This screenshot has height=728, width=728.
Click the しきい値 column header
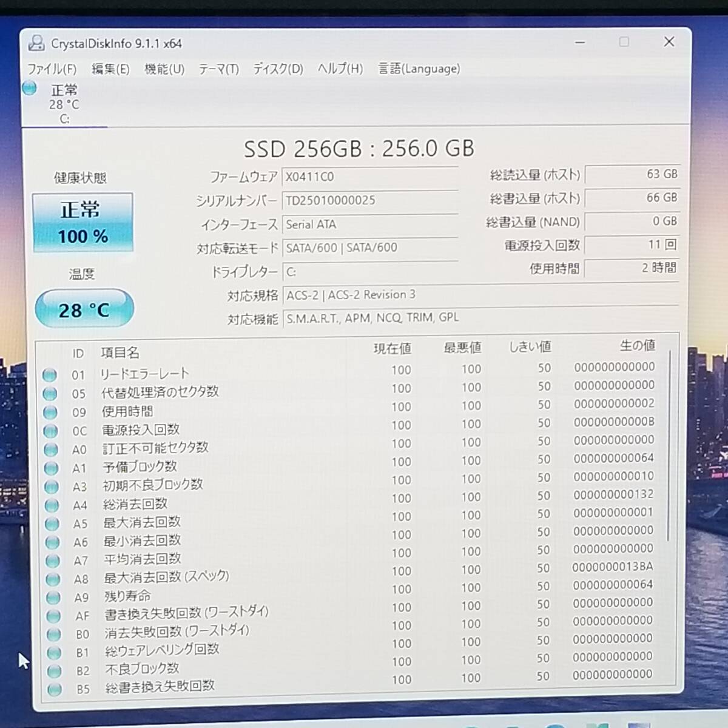coord(530,346)
